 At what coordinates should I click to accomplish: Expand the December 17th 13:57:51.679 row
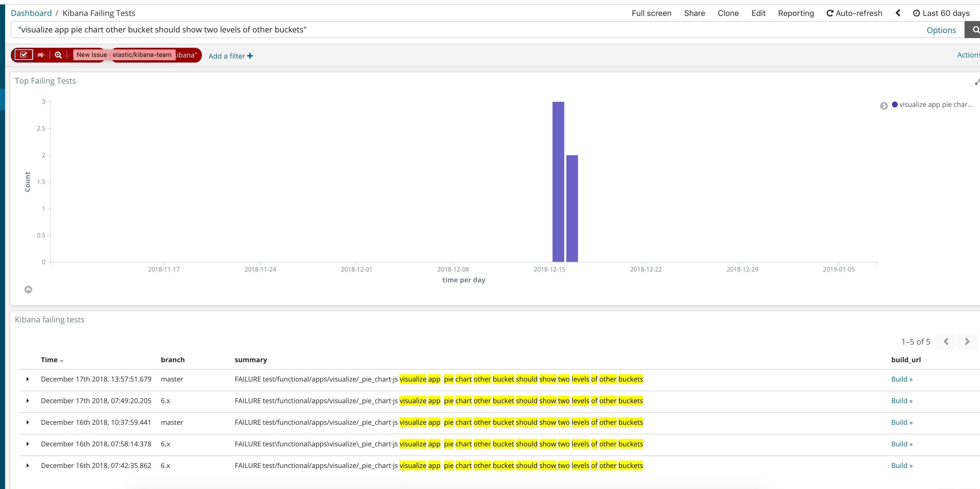27,379
